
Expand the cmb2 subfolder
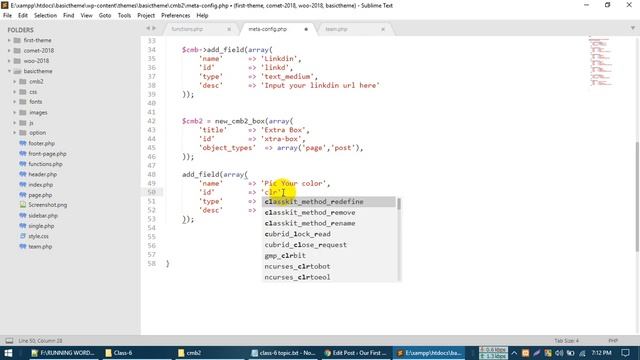15,82
